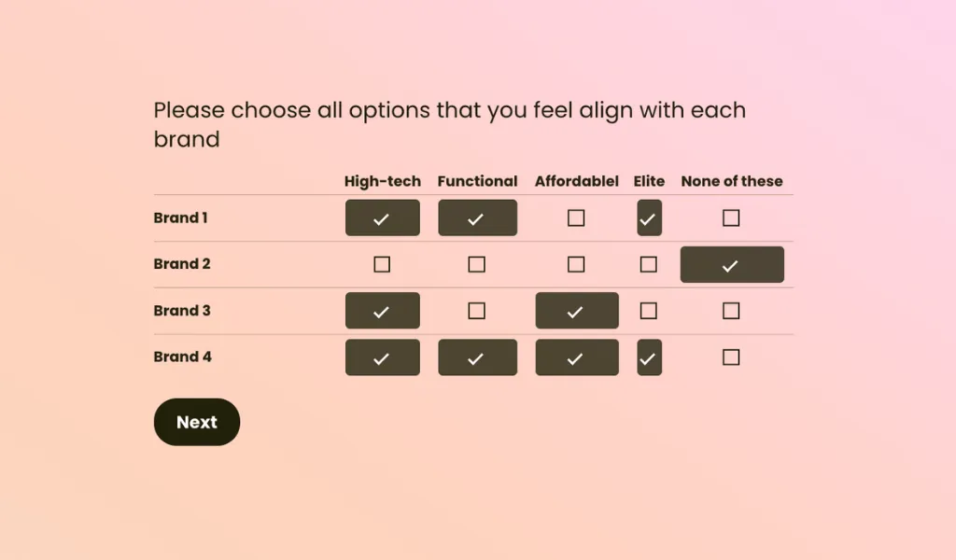
Task: Uncheck Functional for Brand 4
Action: click(477, 357)
